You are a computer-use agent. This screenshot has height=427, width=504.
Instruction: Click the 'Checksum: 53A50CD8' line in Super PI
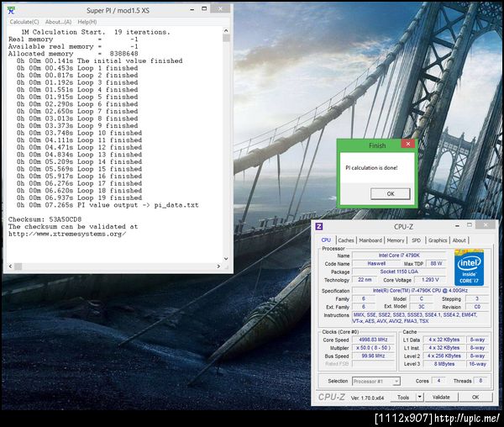[x=45, y=219]
